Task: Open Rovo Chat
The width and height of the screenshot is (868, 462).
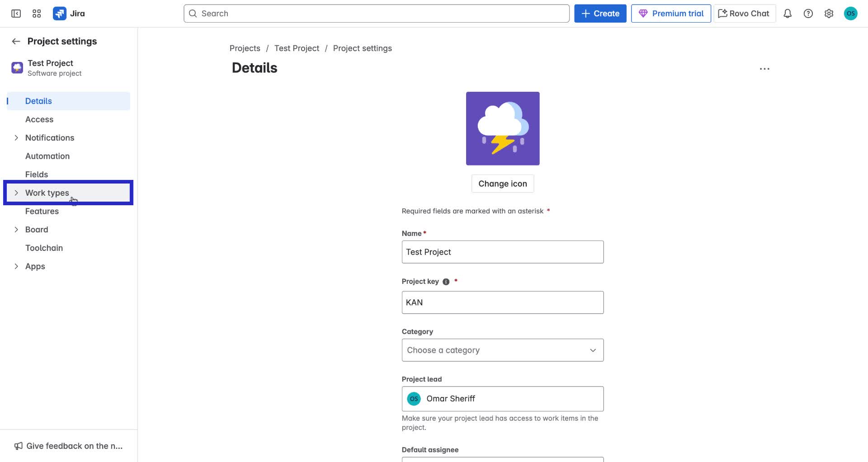Action: click(743, 13)
